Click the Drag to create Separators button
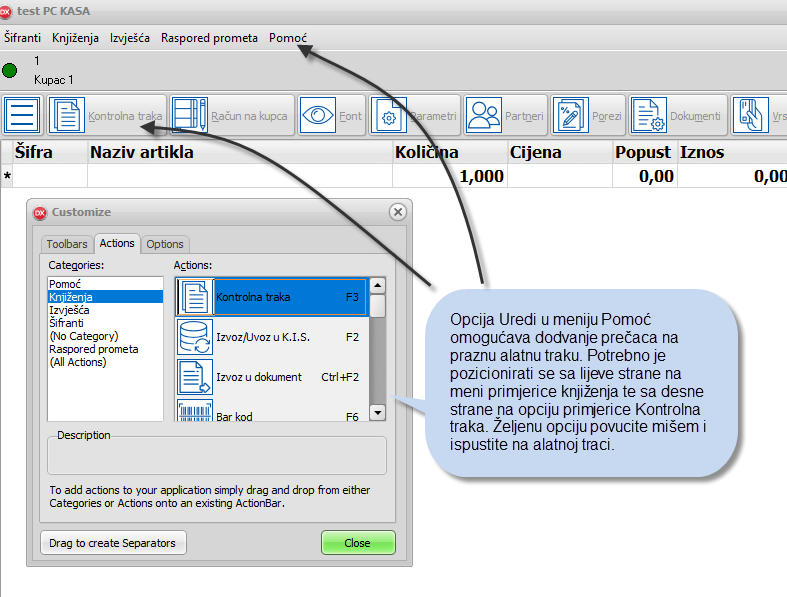The height and width of the screenshot is (597, 787). (113, 543)
